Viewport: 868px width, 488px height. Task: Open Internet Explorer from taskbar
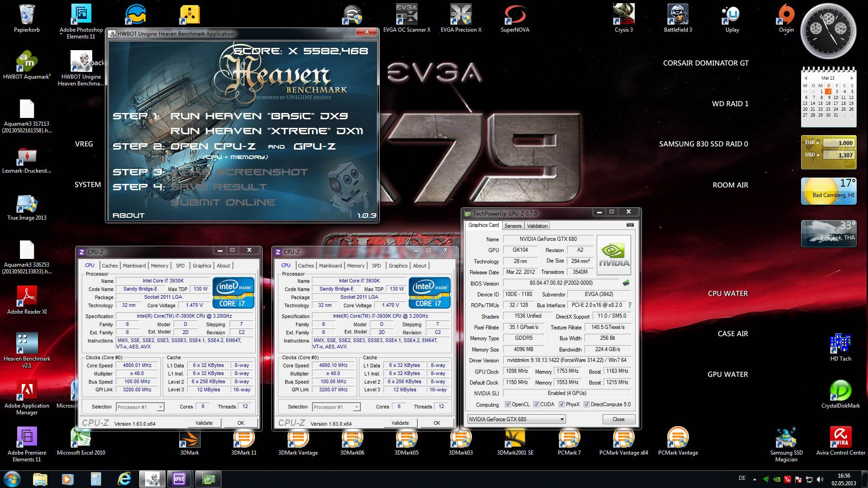click(124, 479)
